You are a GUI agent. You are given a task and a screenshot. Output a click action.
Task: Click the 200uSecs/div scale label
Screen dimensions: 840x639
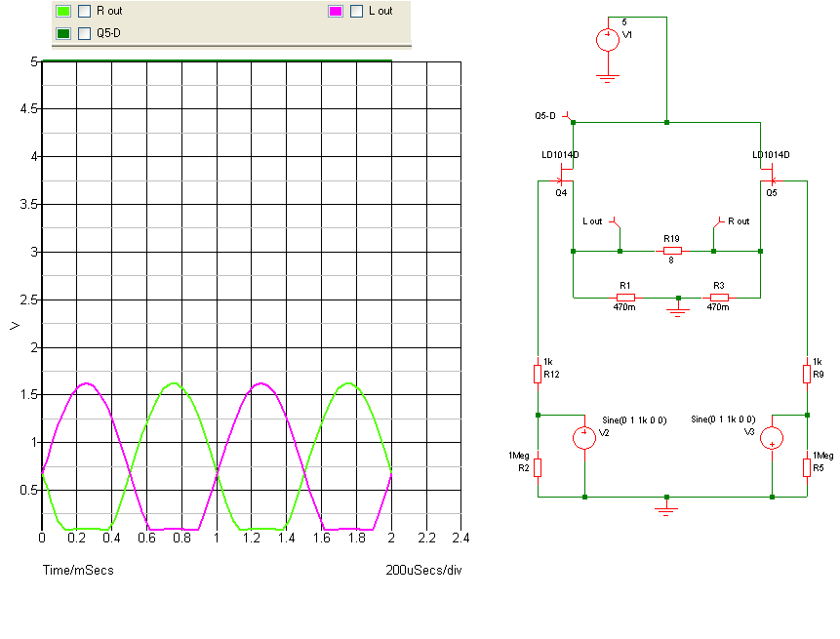(423, 570)
